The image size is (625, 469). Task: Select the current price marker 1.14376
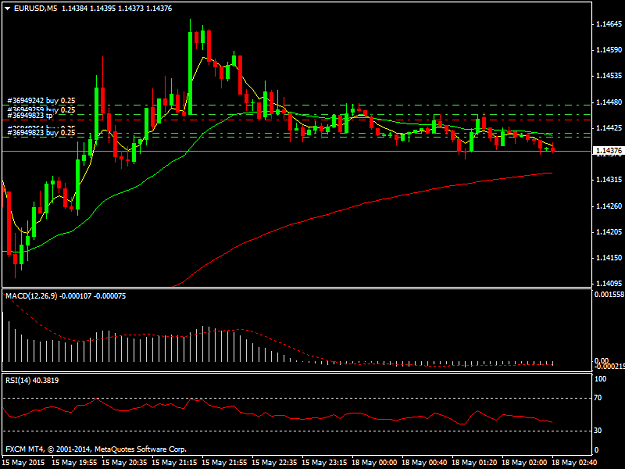point(608,151)
